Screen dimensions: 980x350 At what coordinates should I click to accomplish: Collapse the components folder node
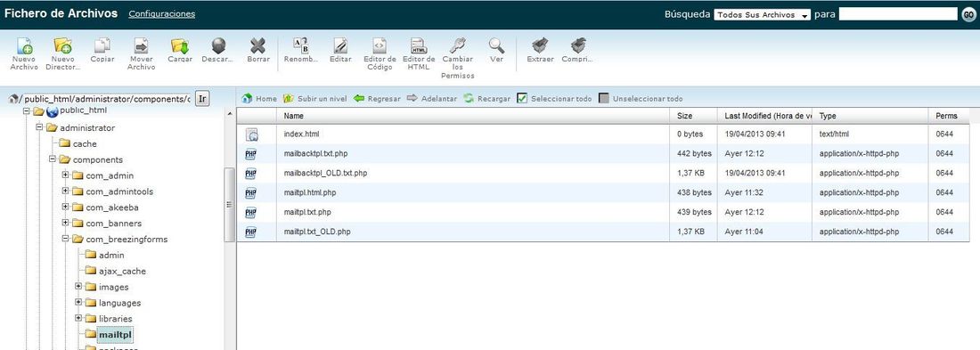tap(53, 159)
